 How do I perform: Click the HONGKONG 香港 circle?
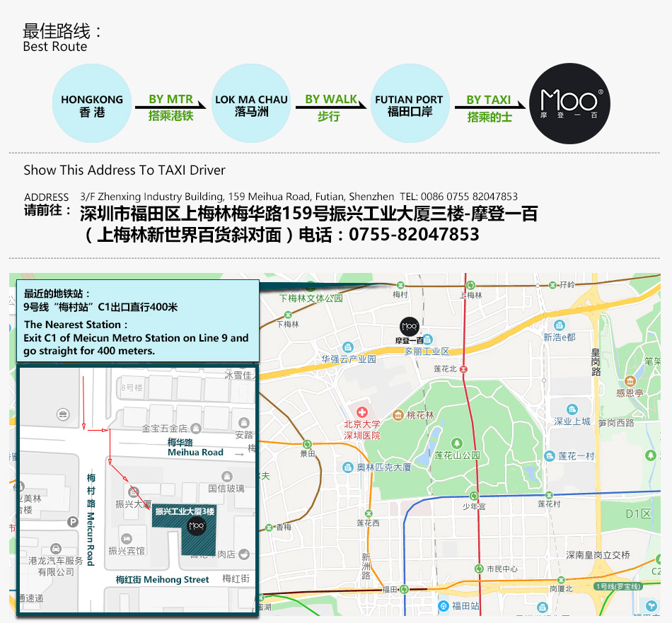[92, 103]
